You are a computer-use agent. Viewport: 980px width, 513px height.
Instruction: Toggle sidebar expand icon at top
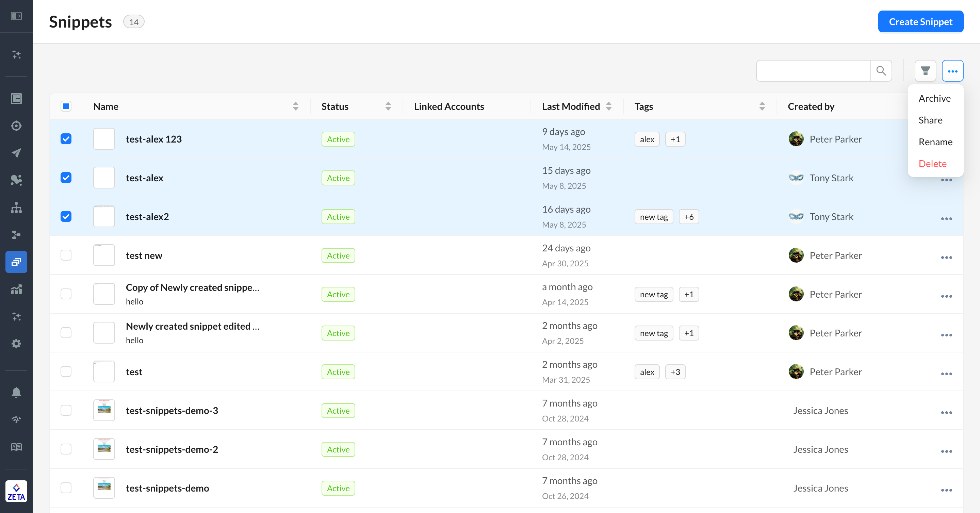click(x=16, y=16)
